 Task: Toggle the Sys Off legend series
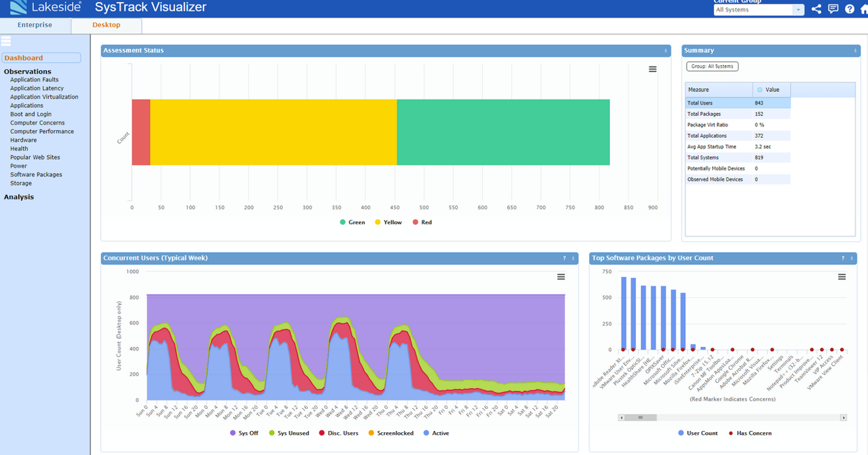pos(244,433)
